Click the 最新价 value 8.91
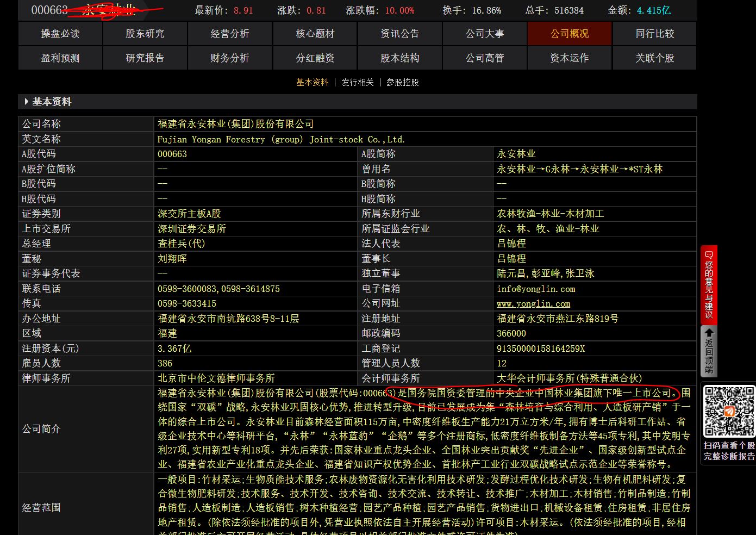Screen dimensions: 756x535 243,10
